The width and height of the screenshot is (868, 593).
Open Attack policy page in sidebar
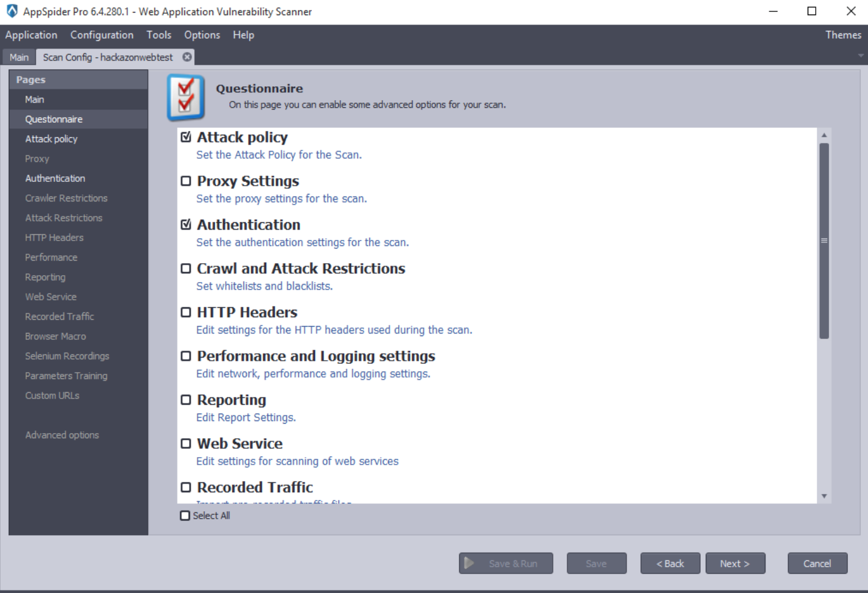point(79,138)
